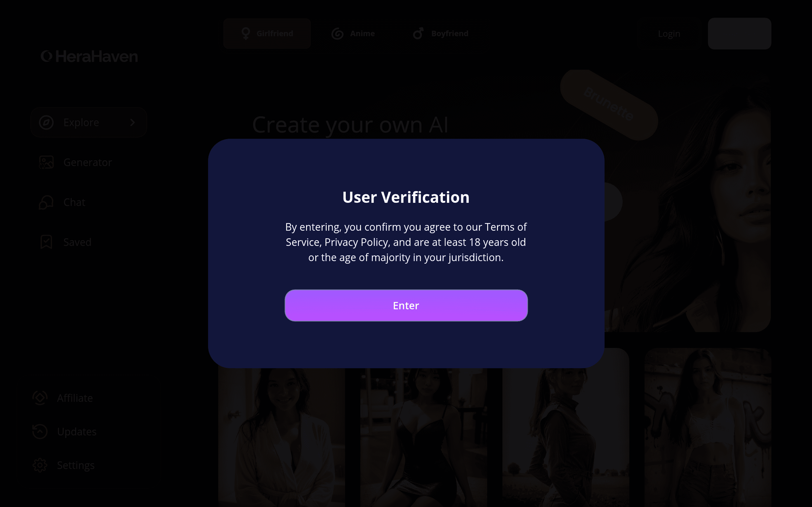Select thumbnail of woman in white robe

pyautogui.click(x=282, y=438)
